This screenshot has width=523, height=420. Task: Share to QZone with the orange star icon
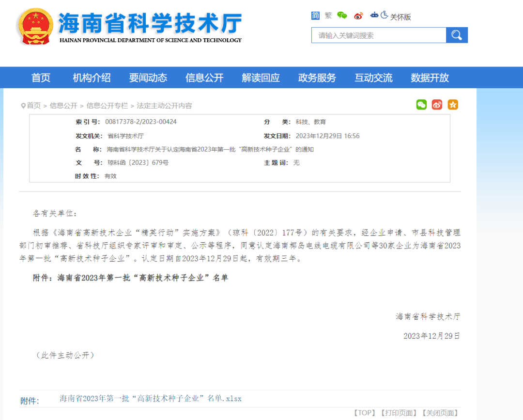coord(453,105)
